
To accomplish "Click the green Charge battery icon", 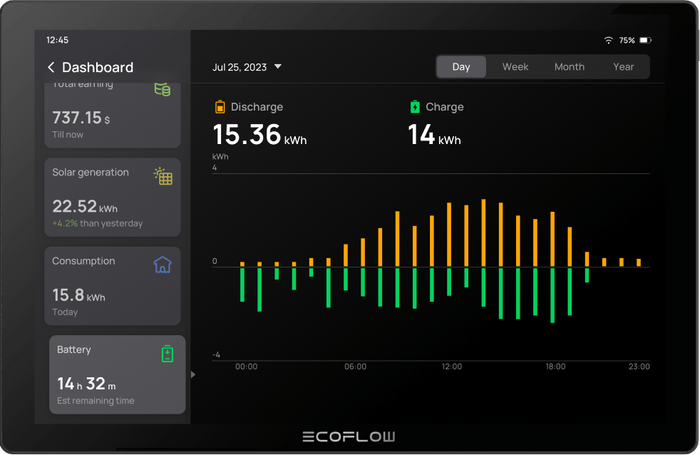I will [415, 107].
